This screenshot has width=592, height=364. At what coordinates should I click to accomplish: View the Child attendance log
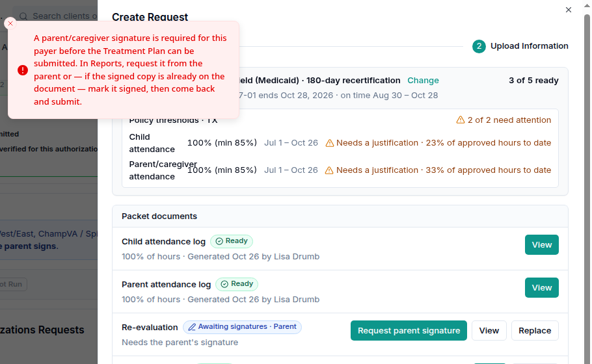tap(541, 245)
